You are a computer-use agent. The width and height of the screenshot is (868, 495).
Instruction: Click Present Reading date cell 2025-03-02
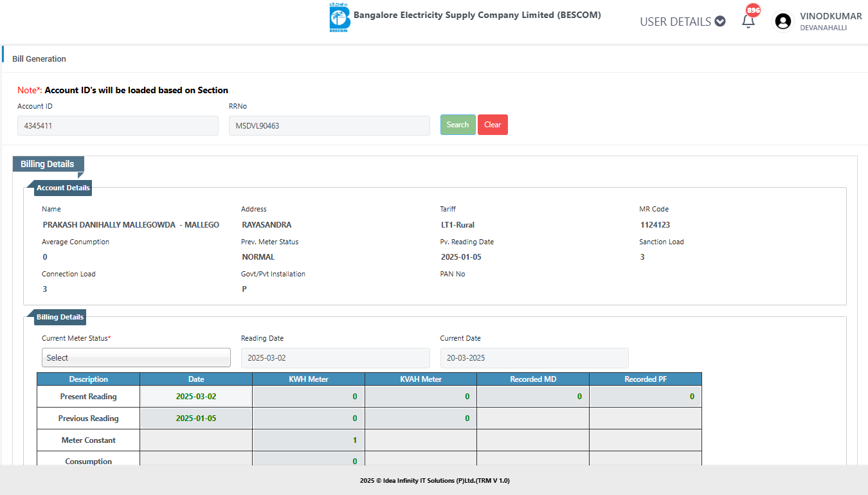[x=196, y=397]
